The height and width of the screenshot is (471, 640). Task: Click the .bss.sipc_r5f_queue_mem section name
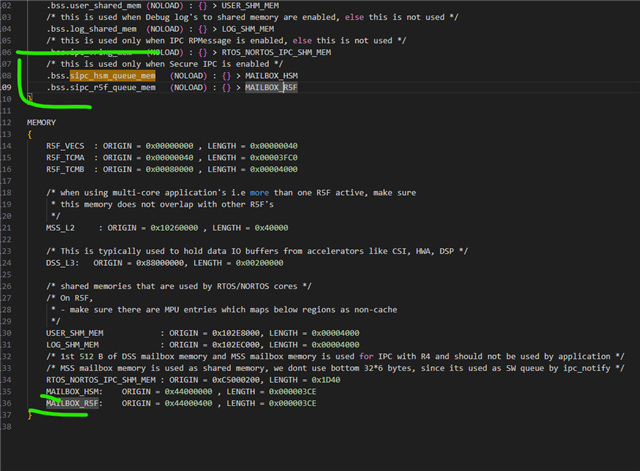101,87
